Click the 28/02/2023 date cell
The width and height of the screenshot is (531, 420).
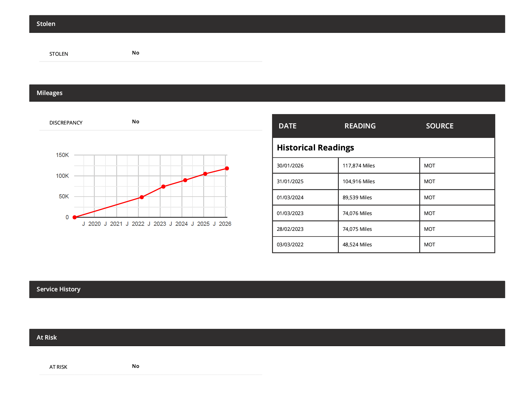(290, 229)
